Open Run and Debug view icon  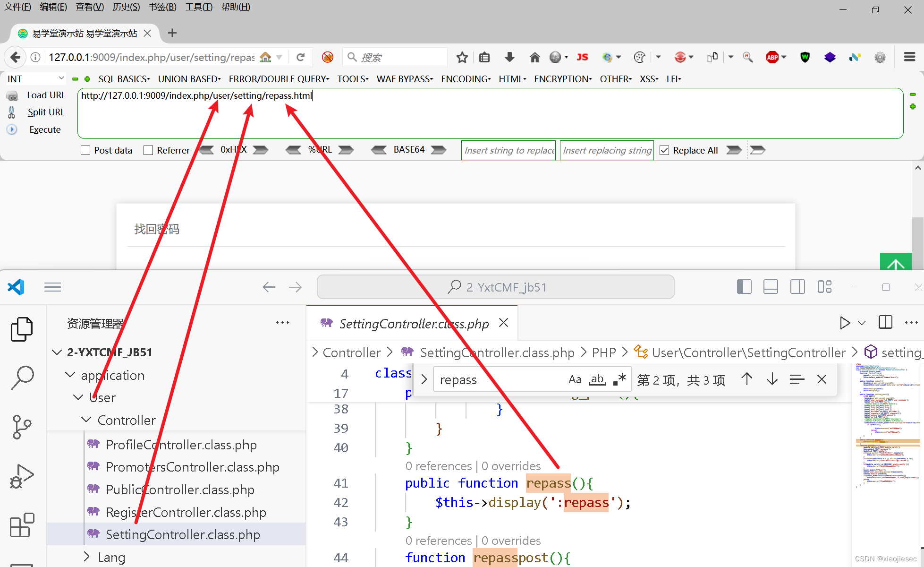22,476
